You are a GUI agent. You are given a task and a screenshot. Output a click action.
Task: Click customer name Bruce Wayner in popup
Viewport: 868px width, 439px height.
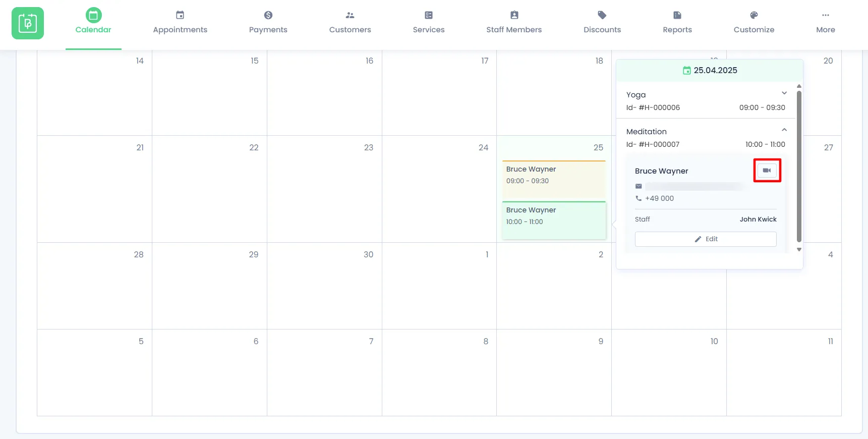[x=662, y=171]
